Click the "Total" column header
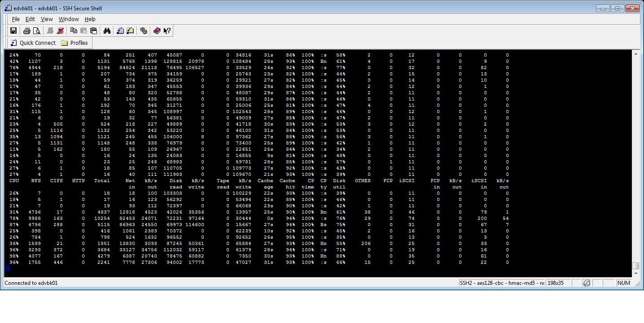The image size is (644, 323). (x=102, y=181)
